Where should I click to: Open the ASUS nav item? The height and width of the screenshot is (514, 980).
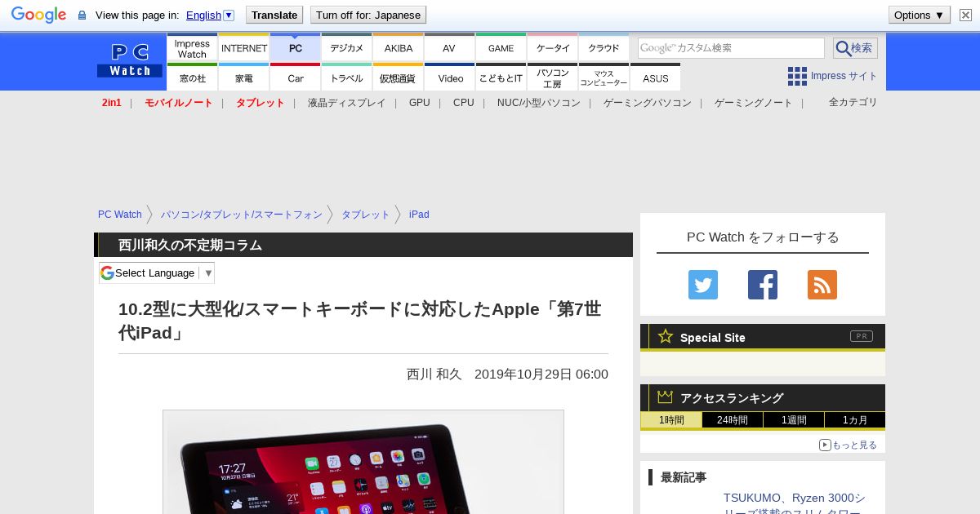656,78
